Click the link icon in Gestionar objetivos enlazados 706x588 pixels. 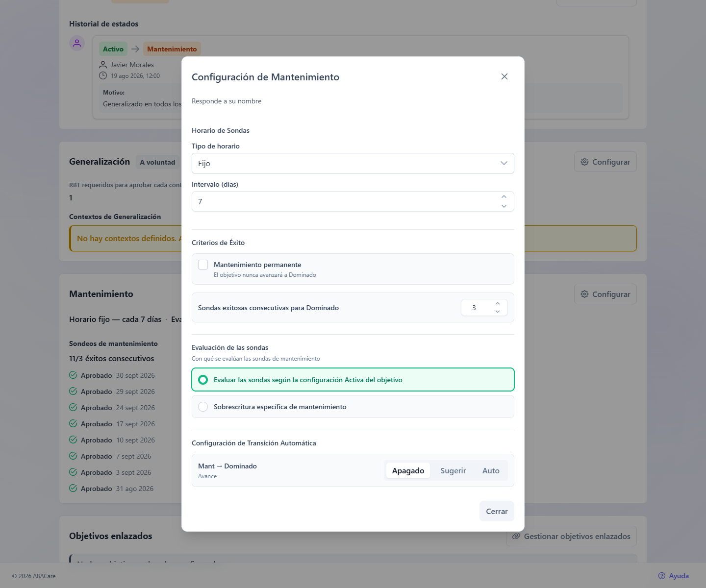[x=516, y=536]
